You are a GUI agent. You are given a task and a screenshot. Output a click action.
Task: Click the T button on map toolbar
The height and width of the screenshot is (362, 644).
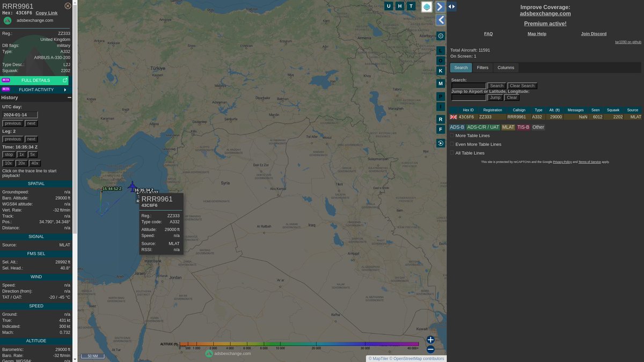(x=411, y=6)
